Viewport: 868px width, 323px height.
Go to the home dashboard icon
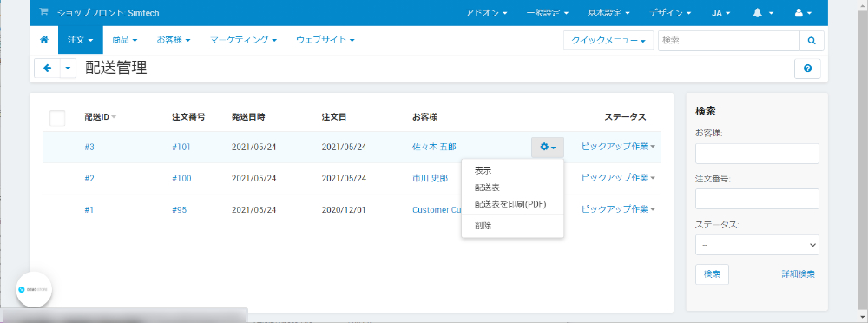click(x=44, y=40)
